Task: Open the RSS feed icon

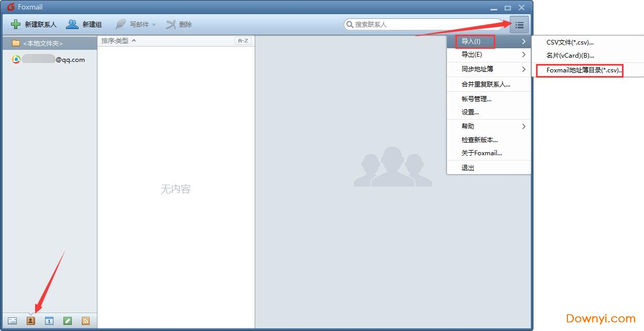Action: [85, 321]
